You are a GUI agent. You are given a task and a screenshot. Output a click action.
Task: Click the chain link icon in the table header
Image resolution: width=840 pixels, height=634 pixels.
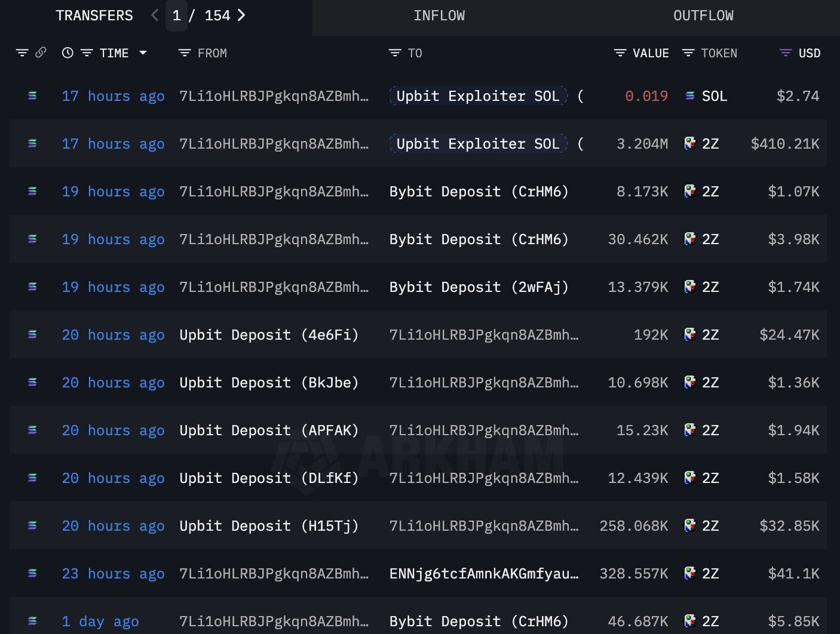pos(41,53)
